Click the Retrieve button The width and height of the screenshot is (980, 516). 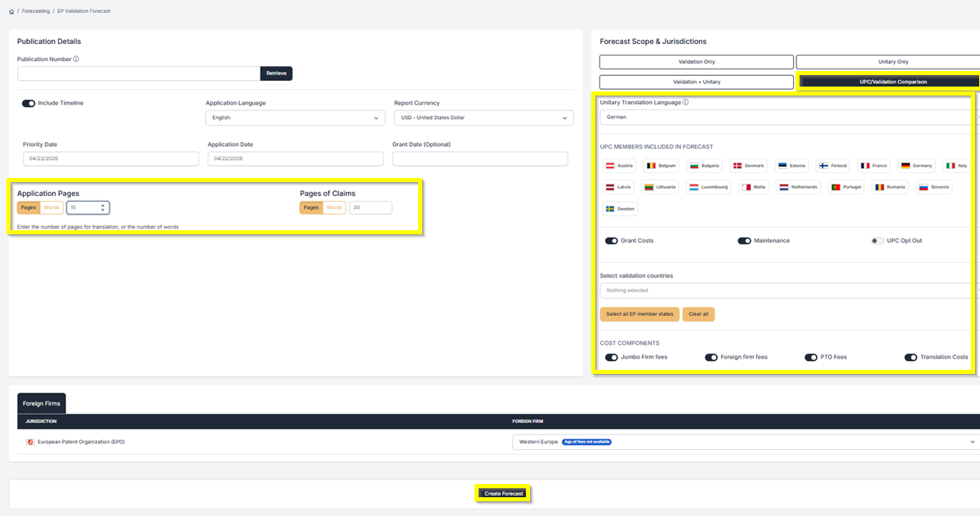276,73
